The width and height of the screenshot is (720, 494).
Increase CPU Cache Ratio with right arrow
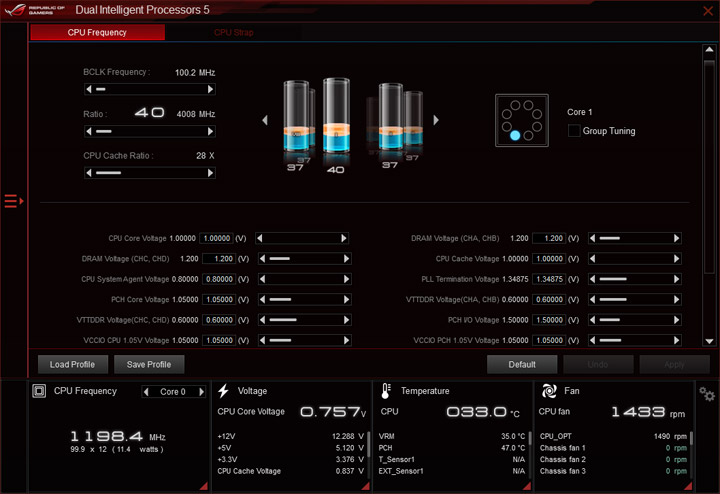(x=210, y=173)
